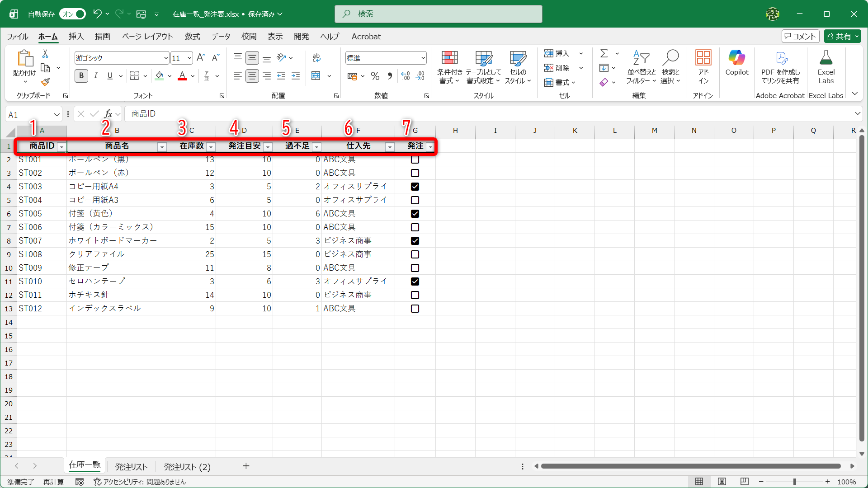Open the 仕入先 column filter dropdown
The height and width of the screenshot is (488, 868).
click(389, 147)
